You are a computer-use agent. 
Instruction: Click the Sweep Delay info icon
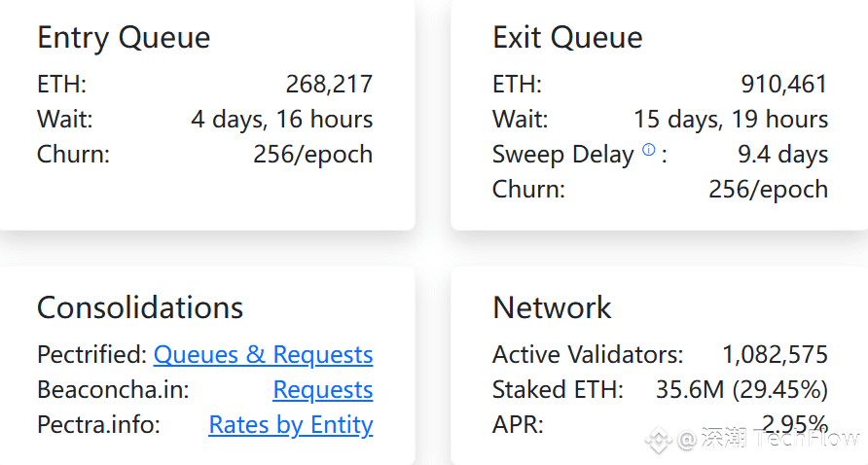pyautogui.click(x=648, y=150)
